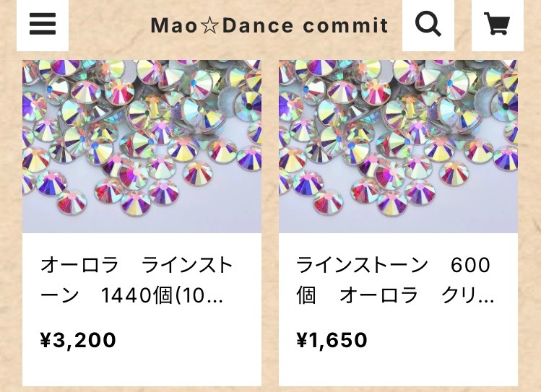The width and height of the screenshot is (541, 392).
Task: Click the ラインストーン 600個 オーロラ title
Action: tap(394, 280)
